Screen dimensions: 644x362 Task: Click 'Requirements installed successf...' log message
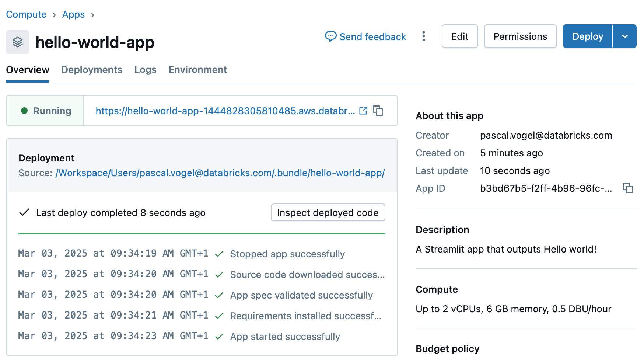[x=306, y=316]
